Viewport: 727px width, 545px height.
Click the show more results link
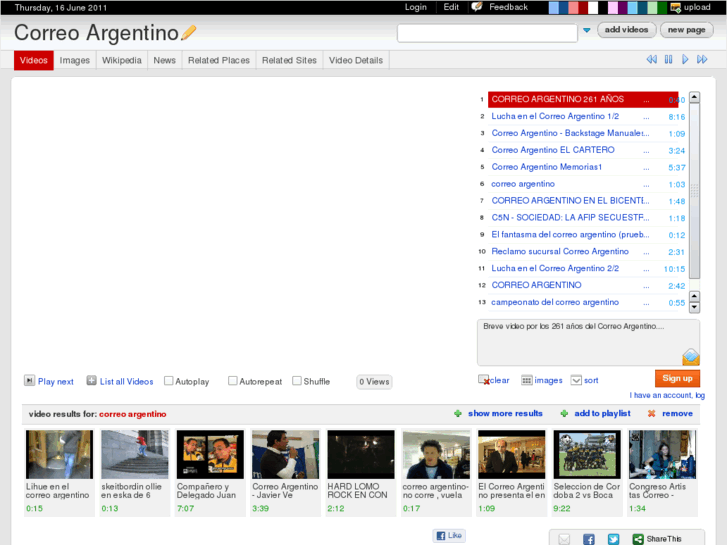(505, 413)
